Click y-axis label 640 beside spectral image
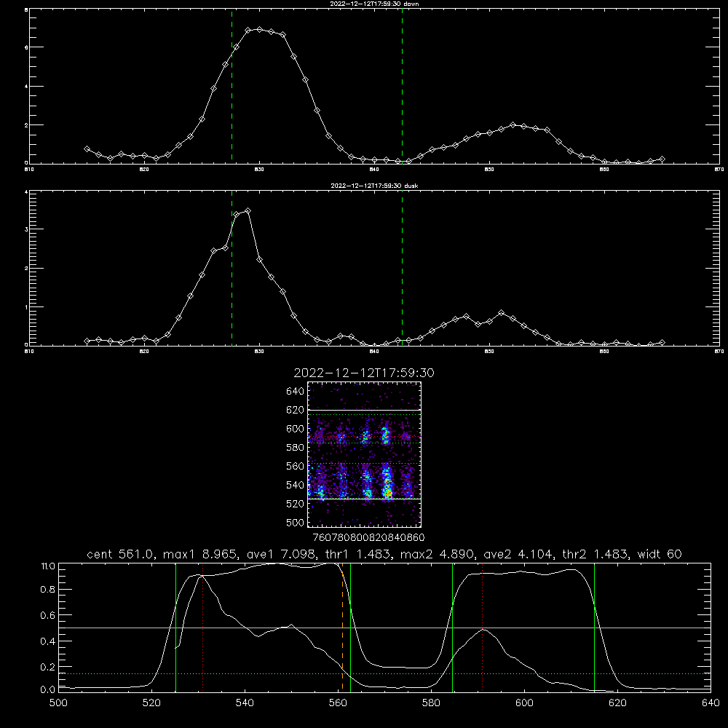The image size is (728, 728). pyautogui.click(x=296, y=392)
